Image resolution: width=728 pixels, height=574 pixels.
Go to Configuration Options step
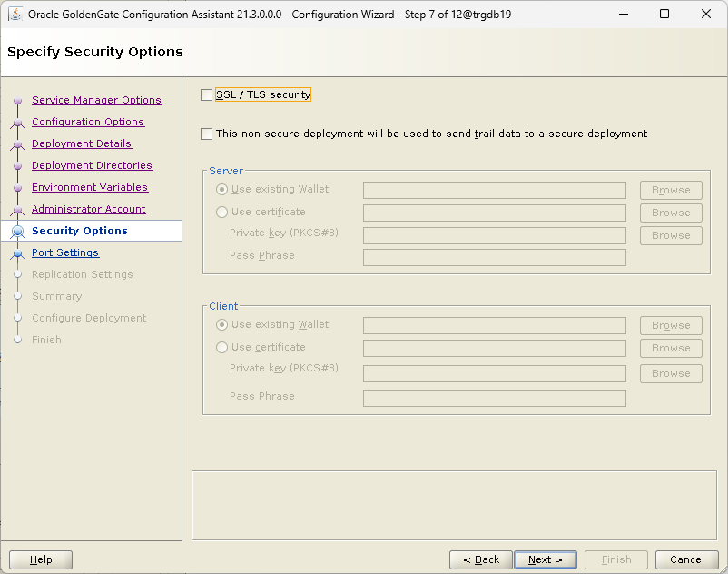point(88,122)
